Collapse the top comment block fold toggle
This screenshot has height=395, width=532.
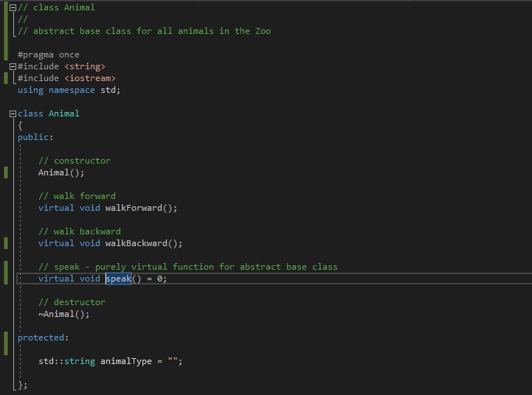[x=13, y=7]
